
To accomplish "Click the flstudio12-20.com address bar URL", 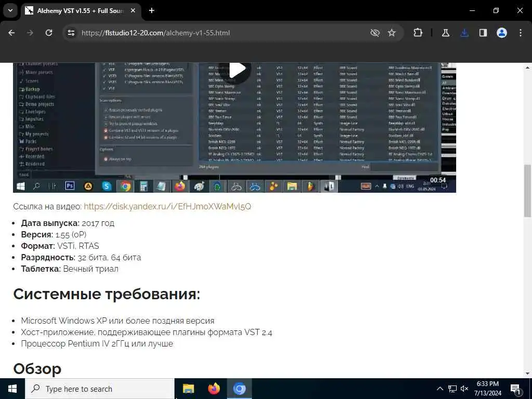I will (x=155, y=33).
